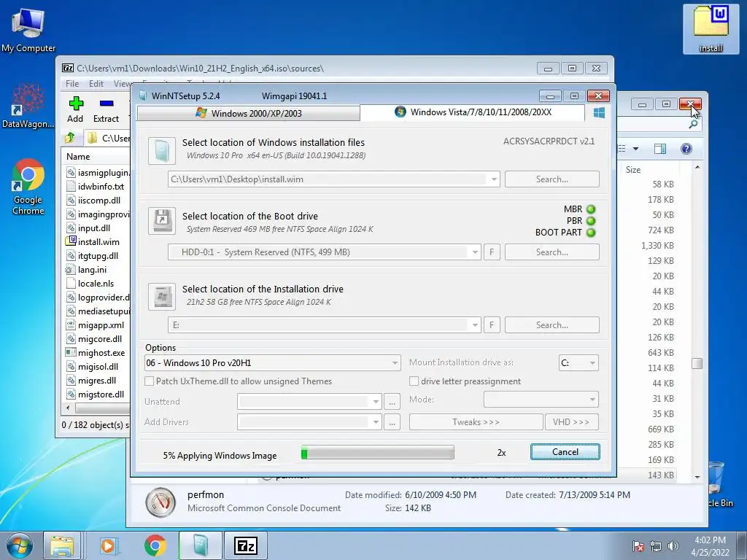The height and width of the screenshot is (560, 747).
Task: Switch to Windows 2000/XP/2003 tab
Action: click(x=248, y=113)
